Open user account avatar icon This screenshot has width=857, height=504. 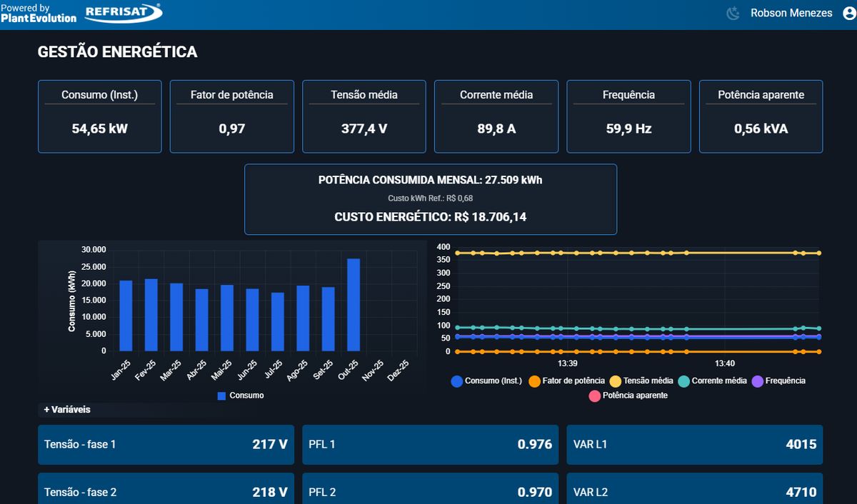[848, 13]
